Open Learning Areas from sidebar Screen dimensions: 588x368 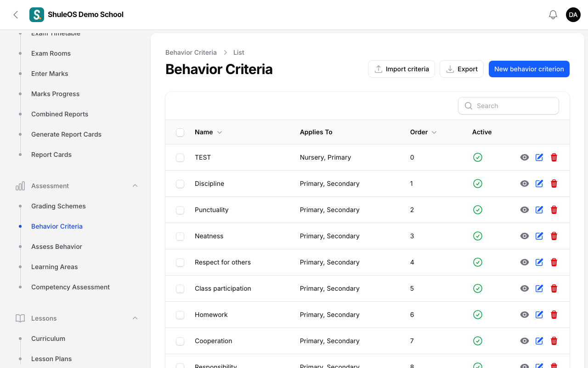coord(54,267)
